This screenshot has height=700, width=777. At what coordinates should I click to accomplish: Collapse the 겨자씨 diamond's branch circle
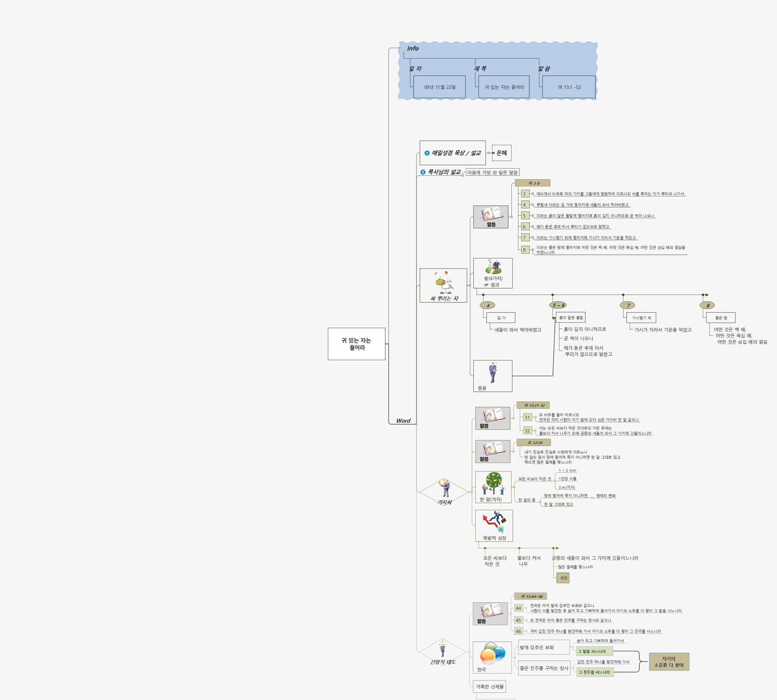[472, 492]
